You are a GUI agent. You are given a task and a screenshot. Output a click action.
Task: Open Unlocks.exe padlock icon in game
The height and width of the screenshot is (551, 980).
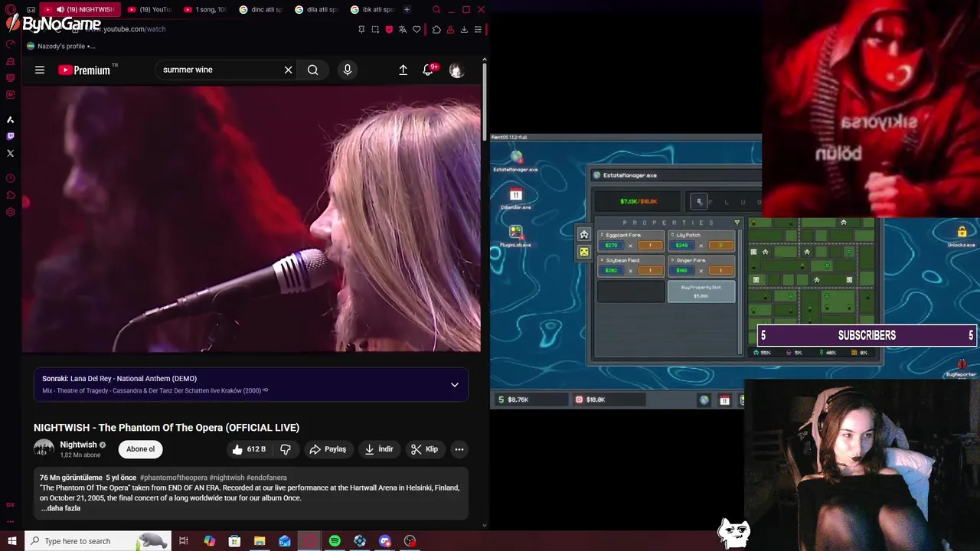pos(962,235)
